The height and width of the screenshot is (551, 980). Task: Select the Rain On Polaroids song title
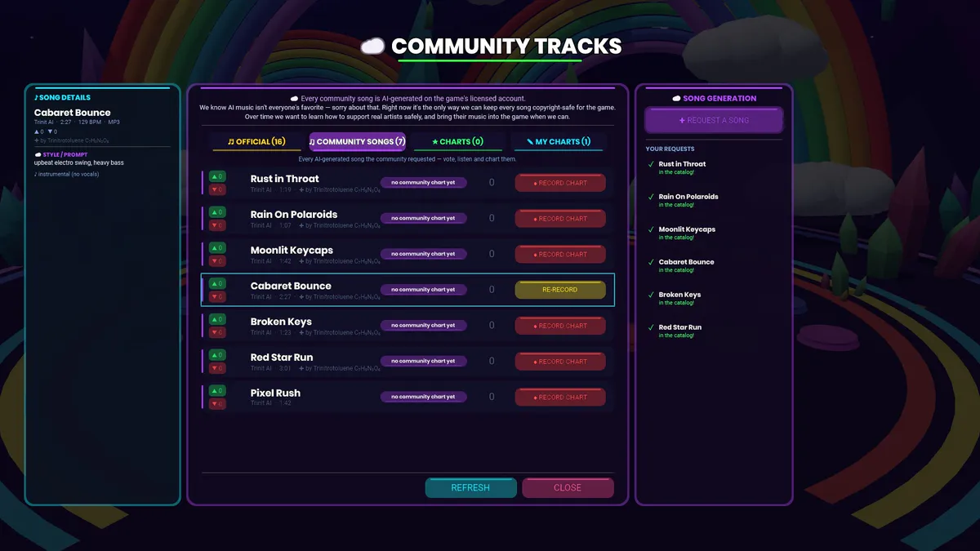[x=294, y=215]
